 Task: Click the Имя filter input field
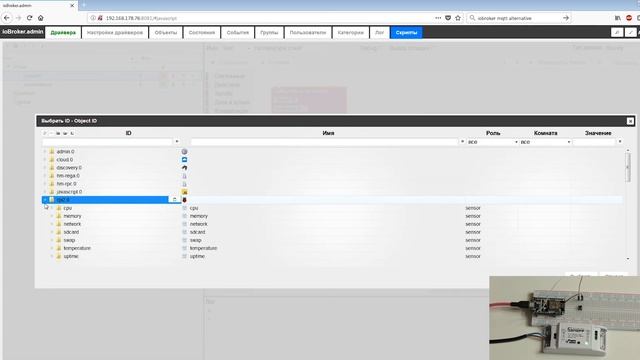click(324, 142)
